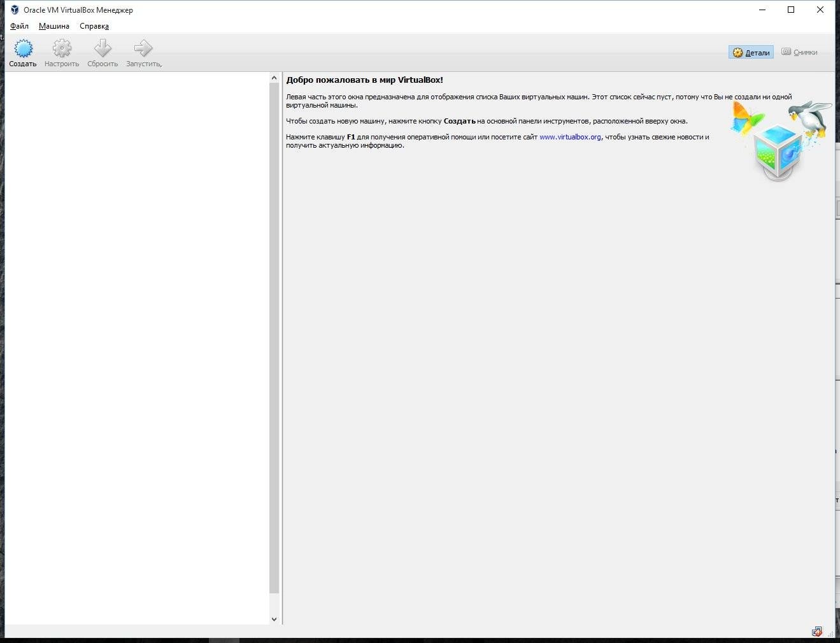
Task: Open the Файл menu
Action: click(19, 26)
